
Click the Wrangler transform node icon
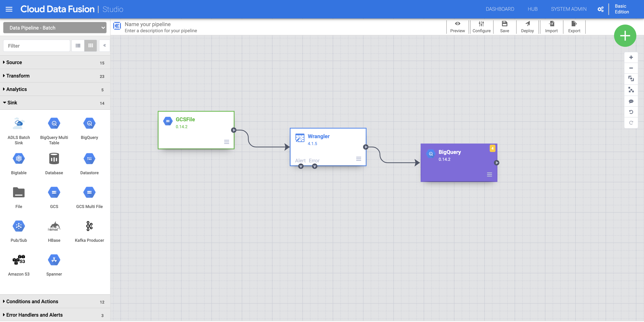click(300, 137)
